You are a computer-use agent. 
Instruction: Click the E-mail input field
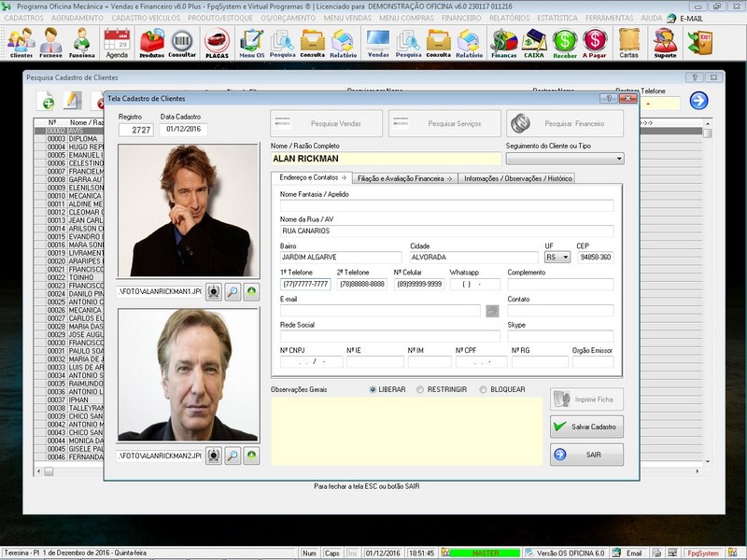380,311
